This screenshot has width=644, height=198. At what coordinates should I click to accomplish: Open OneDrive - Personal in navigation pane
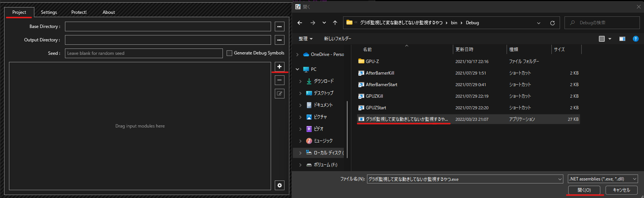pyautogui.click(x=323, y=54)
